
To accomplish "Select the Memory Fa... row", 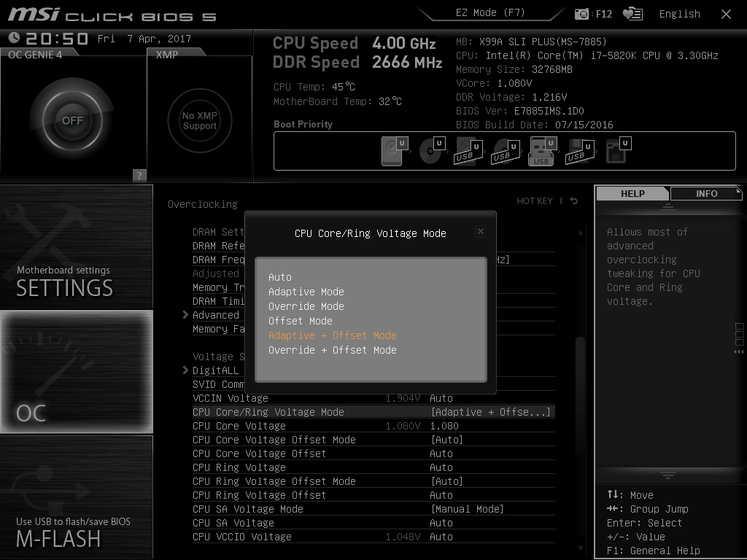I will tap(219, 329).
